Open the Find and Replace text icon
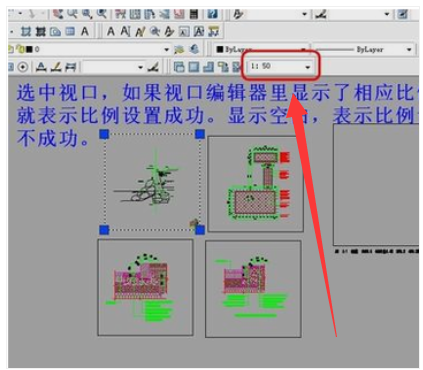Image resolution: width=423 pixels, height=370 pixels. [x=155, y=32]
